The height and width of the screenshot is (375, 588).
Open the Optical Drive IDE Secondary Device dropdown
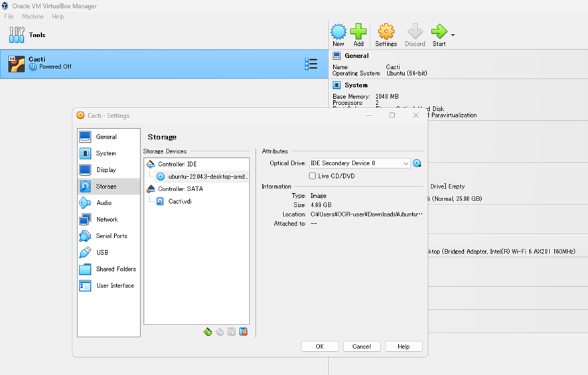359,163
